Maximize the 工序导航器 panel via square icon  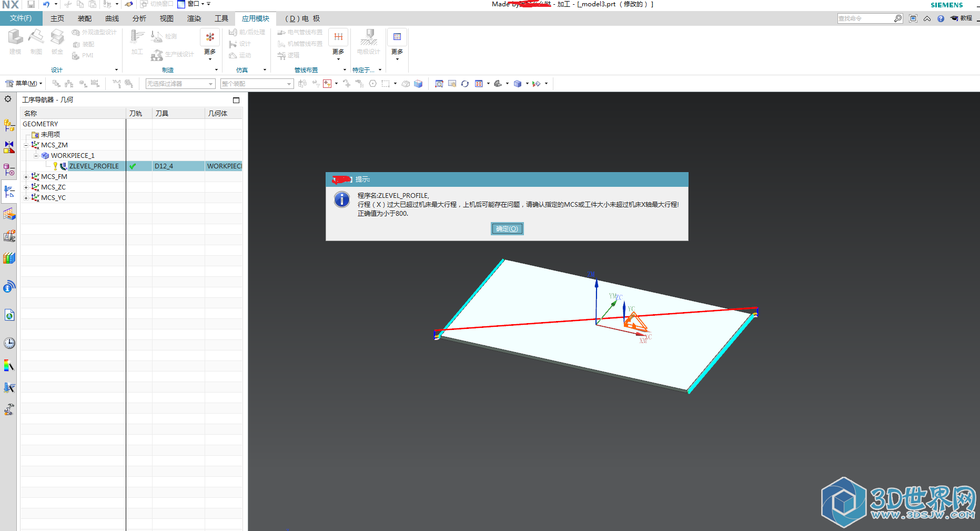(x=236, y=100)
